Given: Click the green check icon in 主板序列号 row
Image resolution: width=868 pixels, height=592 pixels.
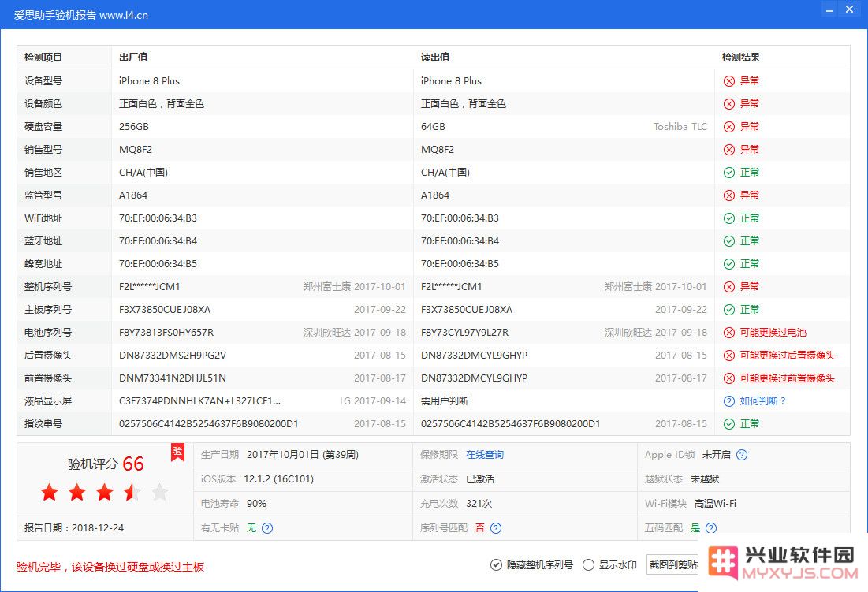Looking at the screenshot, I should click(x=729, y=310).
